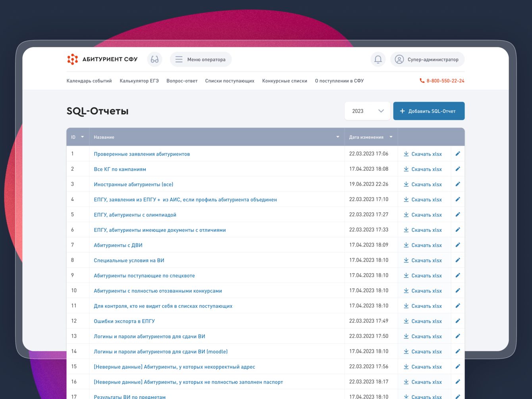This screenshot has height=399, width=532.
Task: Edit report ID 14 pencil icon
Action: coord(458,351)
